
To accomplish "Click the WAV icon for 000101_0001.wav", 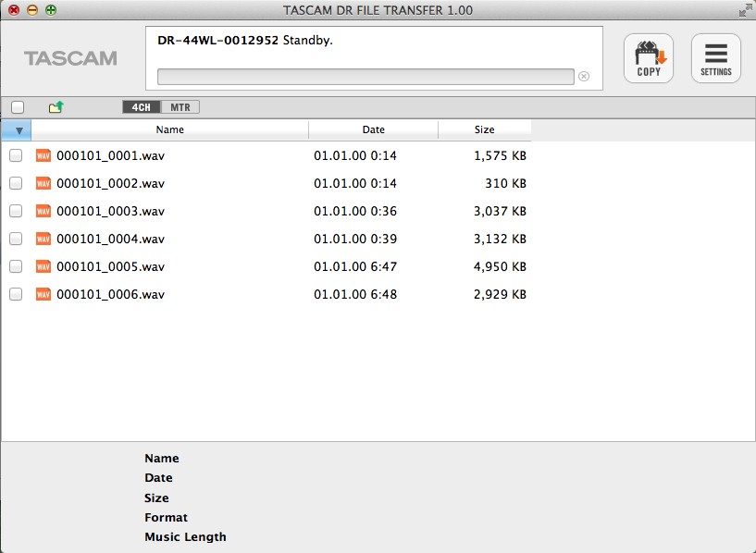I will click(43, 155).
